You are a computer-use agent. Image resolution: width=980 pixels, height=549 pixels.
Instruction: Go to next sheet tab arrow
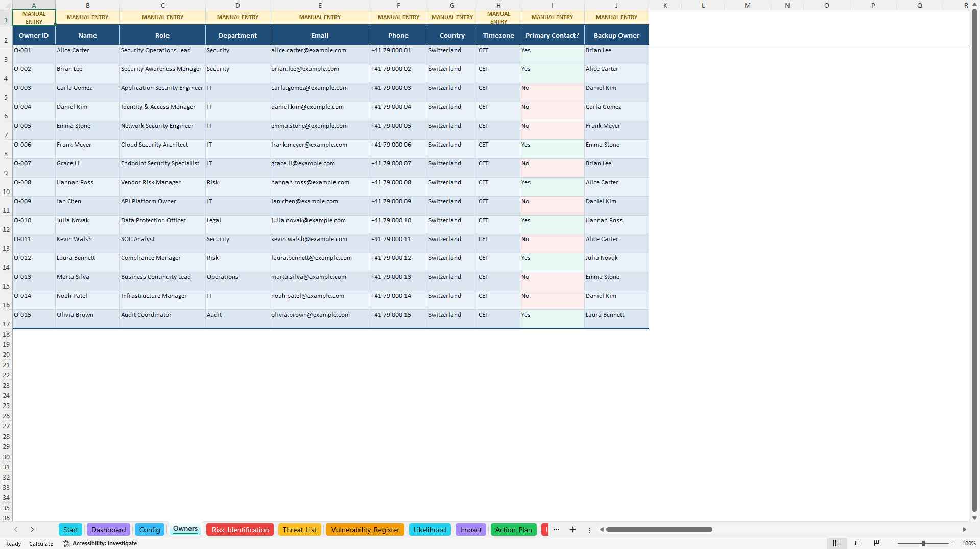point(32,530)
